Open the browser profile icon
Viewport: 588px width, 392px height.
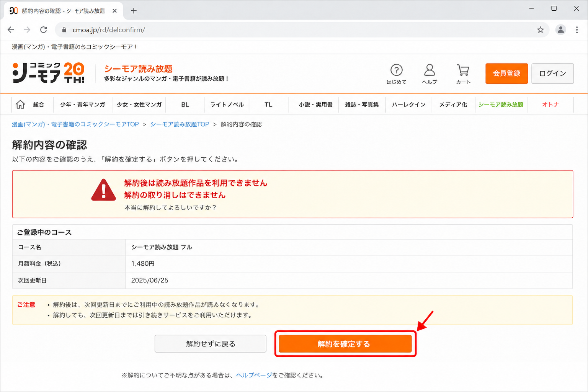click(560, 29)
